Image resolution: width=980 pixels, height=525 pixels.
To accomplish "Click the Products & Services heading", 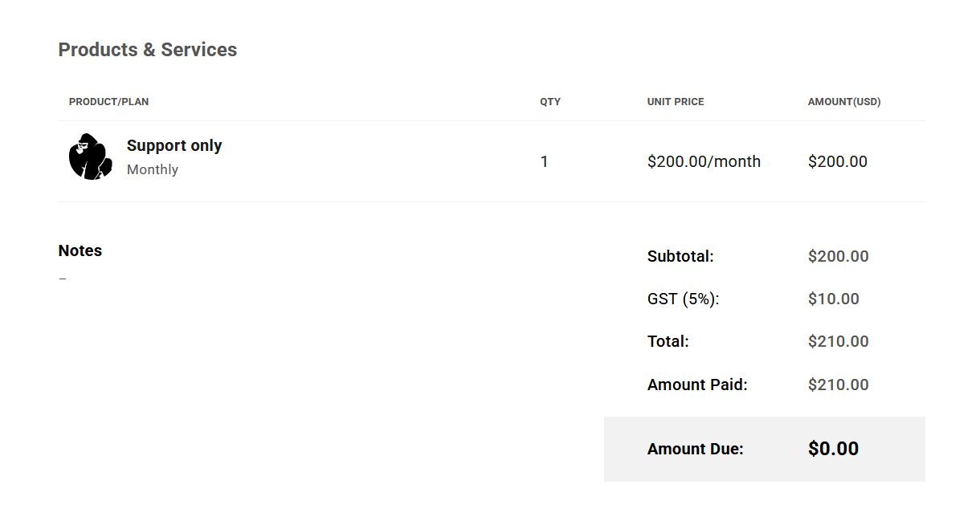I will pyautogui.click(x=147, y=50).
